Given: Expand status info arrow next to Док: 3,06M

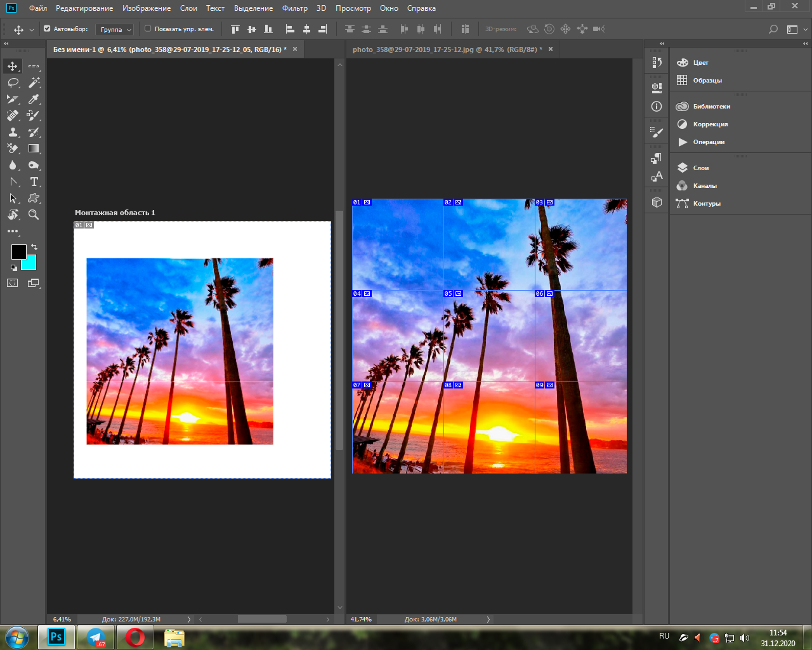Looking at the screenshot, I should point(488,620).
